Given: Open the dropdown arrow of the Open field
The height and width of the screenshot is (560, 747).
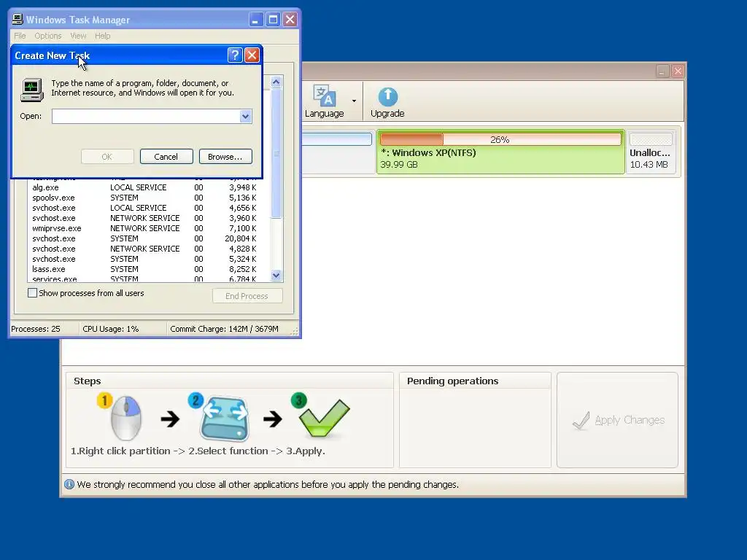Looking at the screenshot, I should pos(245,116).
